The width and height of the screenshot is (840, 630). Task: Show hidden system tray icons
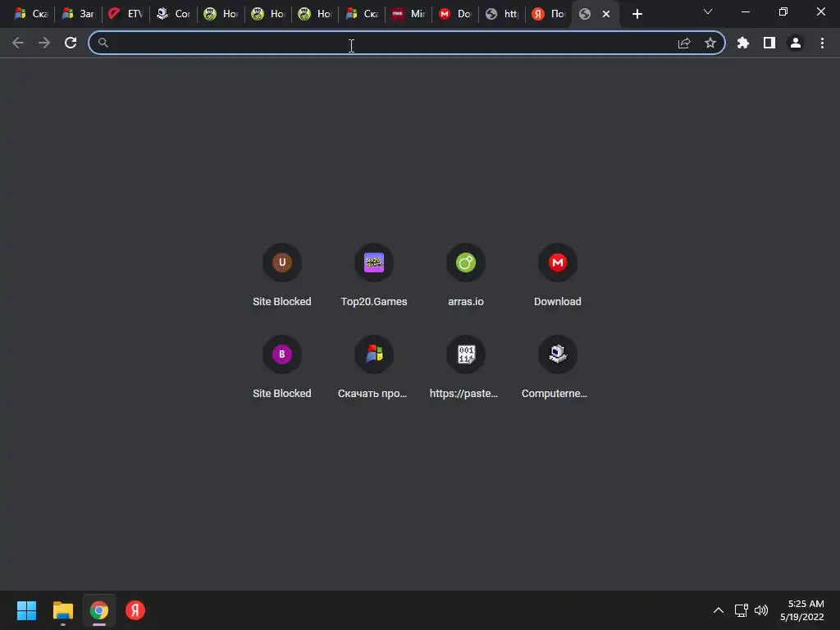[719, 610]
